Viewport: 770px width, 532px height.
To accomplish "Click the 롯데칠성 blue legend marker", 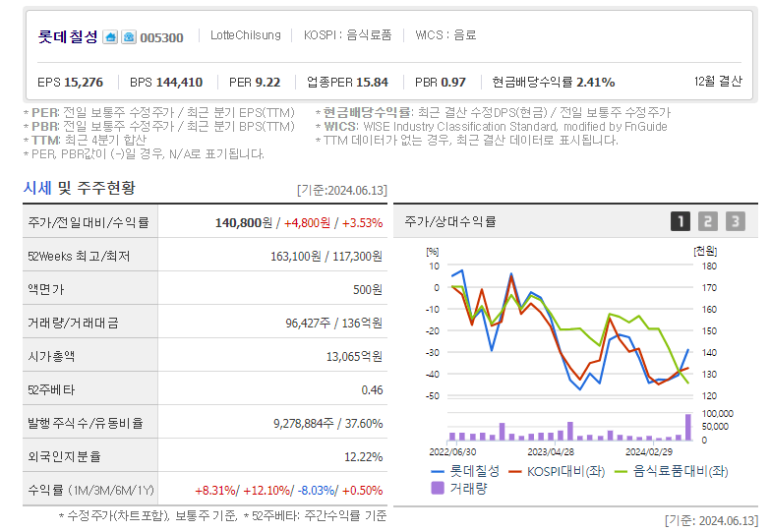I will (438, 472).
